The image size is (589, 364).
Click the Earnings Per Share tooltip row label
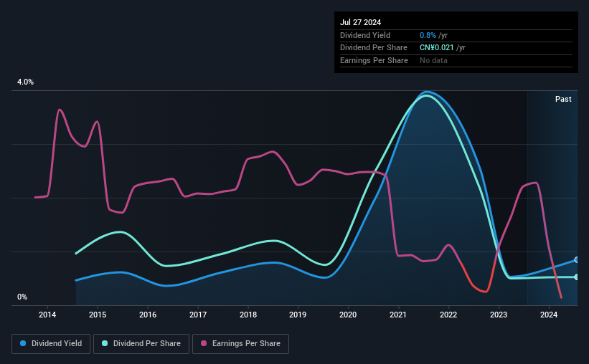374,60
